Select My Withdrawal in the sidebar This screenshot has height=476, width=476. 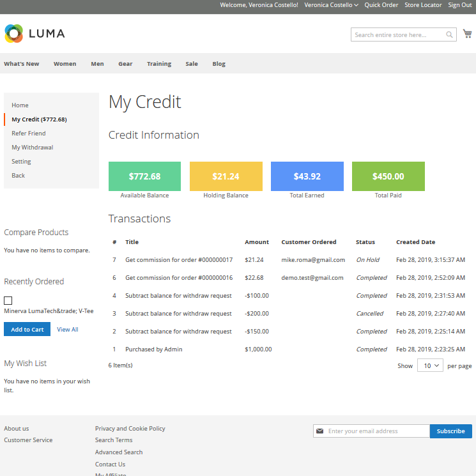tap(32, 148)
